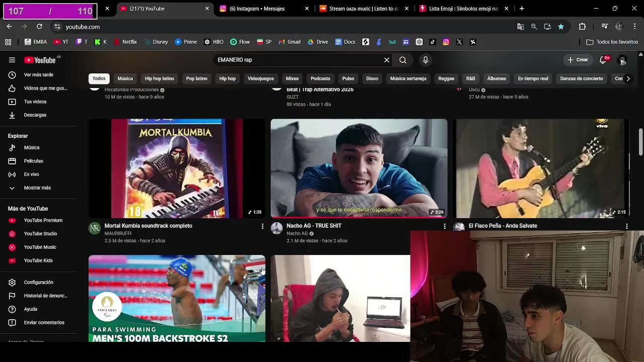This screenshot has width=644, height=362.
Task: Open Gmail bookmark
Action: click(x=289, y=42)
